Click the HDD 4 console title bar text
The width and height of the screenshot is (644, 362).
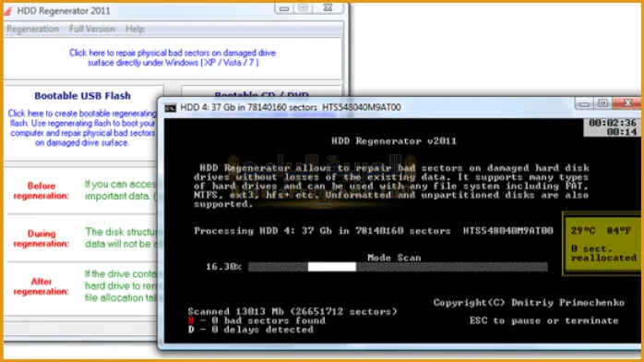[x=291, y=108]
